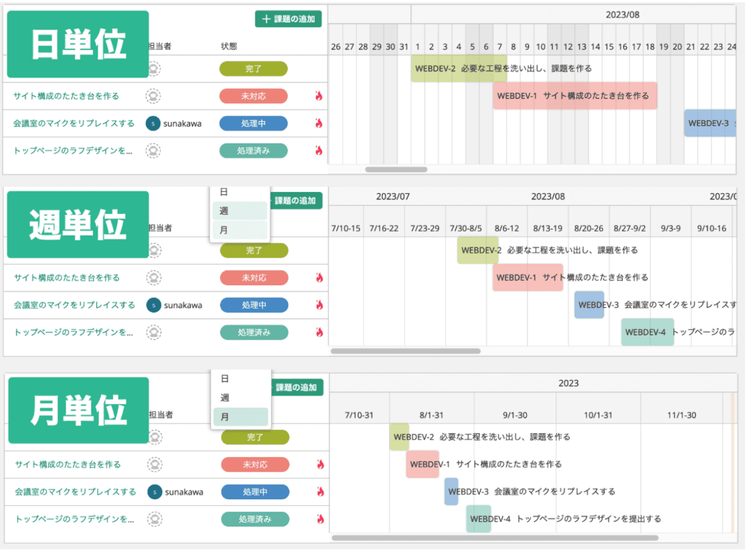This screenshot has height=551, width=756.
Task: Click the horizontal scrollbar below the day view
Action: pyautogui.click(x=396, y=169)
